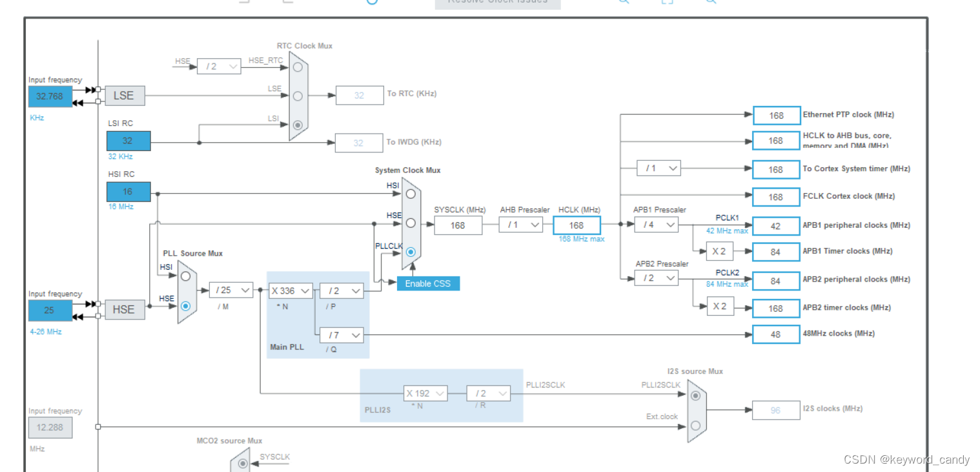Image resolution: width=980 pixels, height=472 pixels.
Task: Click the "System Clock Mux" title
Action: 408,170
